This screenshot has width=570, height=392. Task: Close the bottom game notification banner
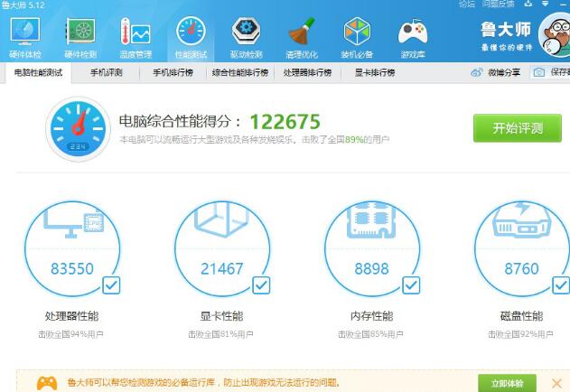(x=556, y=383)
